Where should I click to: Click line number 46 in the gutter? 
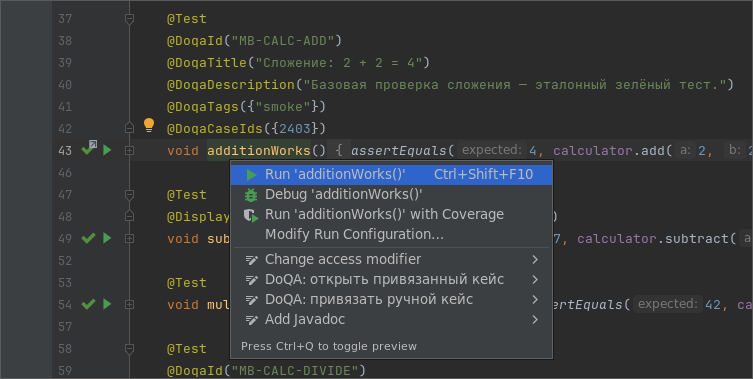coord(65,172)
